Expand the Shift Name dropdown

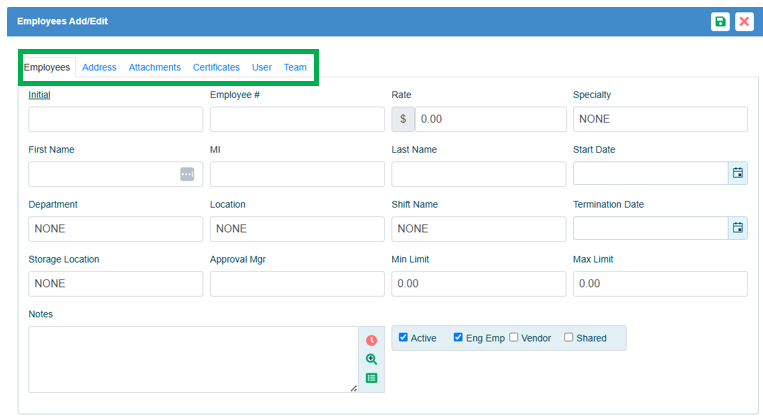478,229
